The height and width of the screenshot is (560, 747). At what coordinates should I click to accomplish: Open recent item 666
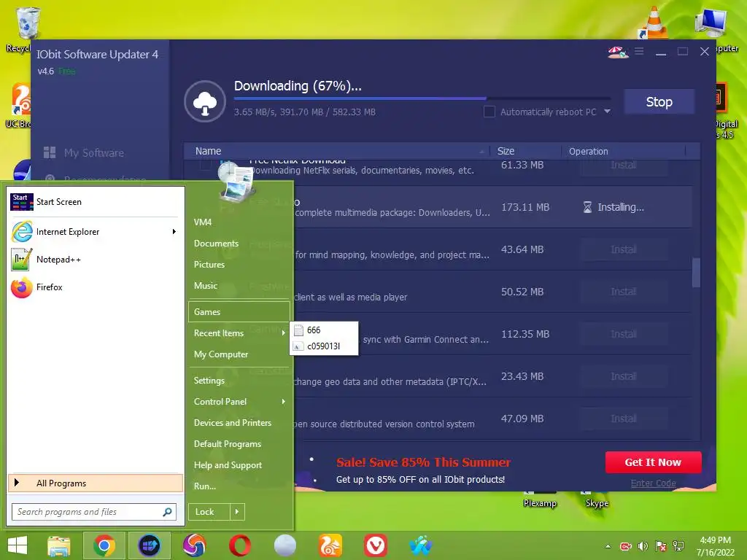point(324,330)
